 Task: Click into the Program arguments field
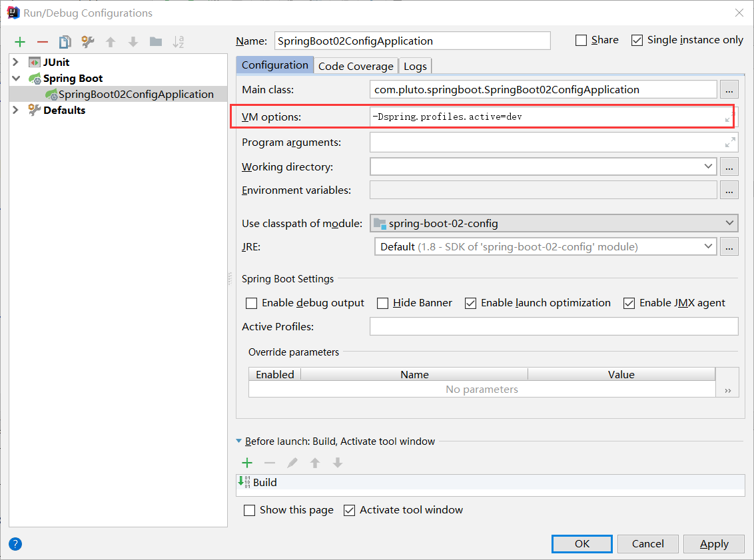click(x=548, y=142)
